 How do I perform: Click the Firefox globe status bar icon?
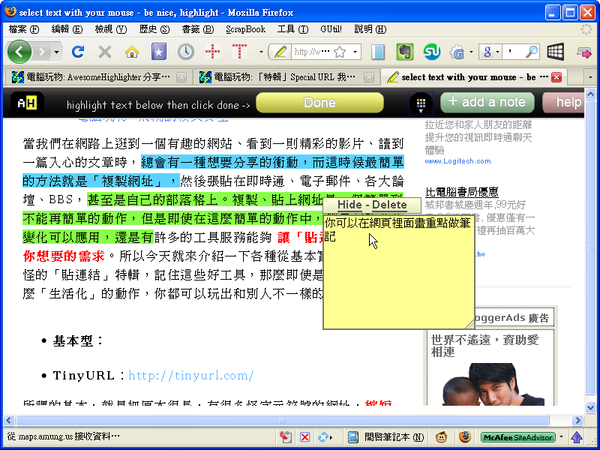[465, 437]
